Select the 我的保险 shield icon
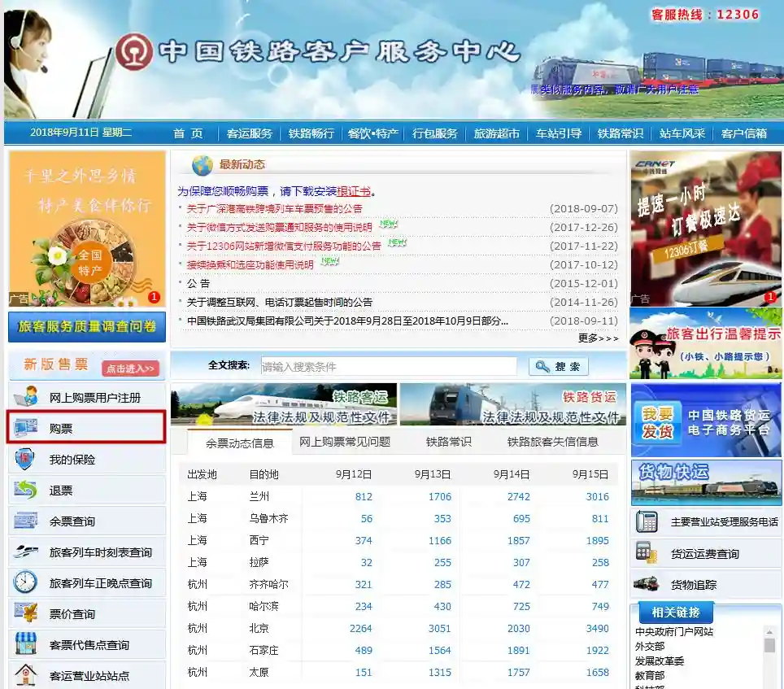Viewport: 784px width, 689px height. (24, 459)
